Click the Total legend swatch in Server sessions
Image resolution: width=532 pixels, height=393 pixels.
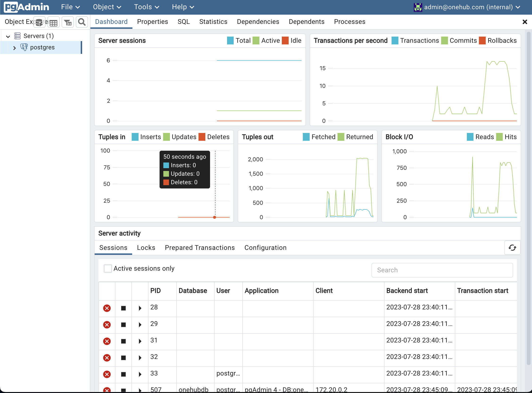pyautogui.click(x=230, y=41)
